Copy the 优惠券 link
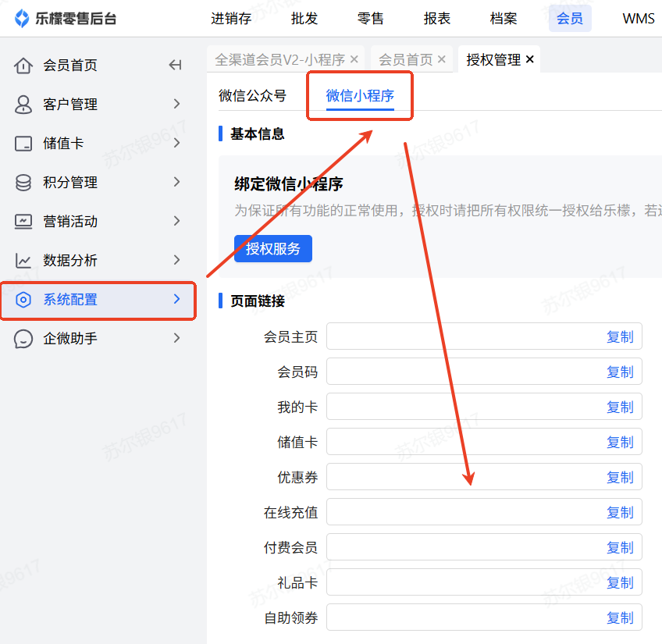This screenshot has width=662, height=644. pos(620,477)
